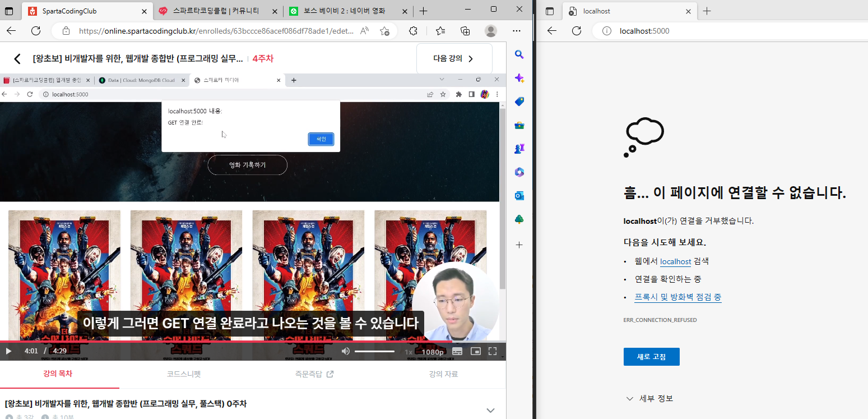Screen dimensions: 868x419
Task: Click the spartacodingclub address bar URL
Action: (216, 31)
